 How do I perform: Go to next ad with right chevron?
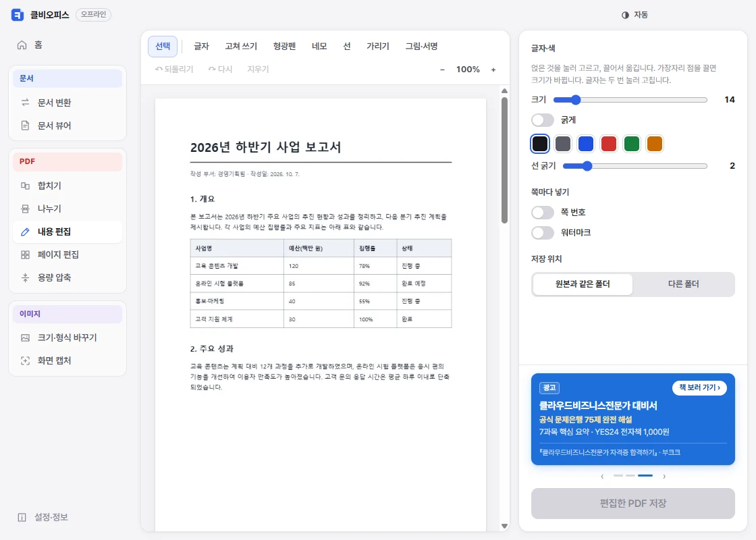point(664,477)
